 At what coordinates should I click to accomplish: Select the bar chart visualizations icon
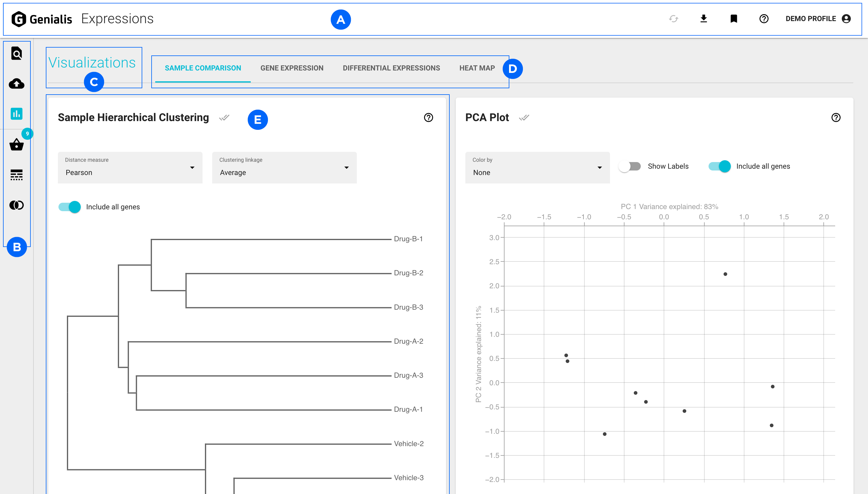(x=17, y=114)
